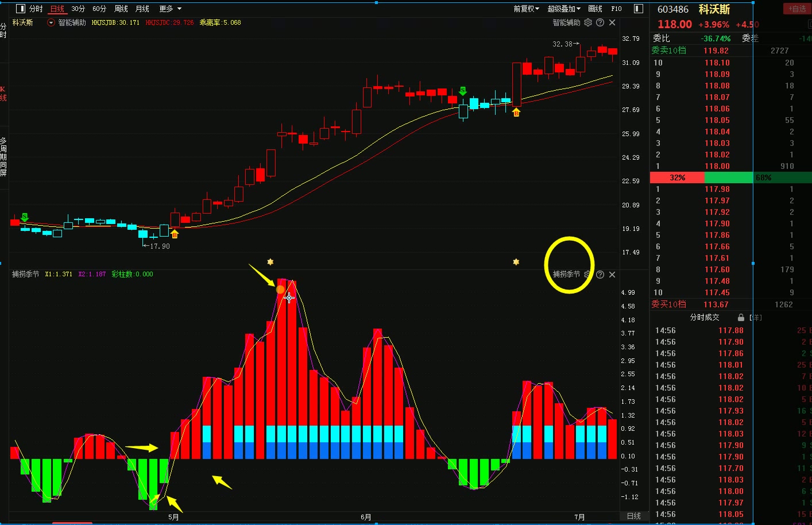Click the last trade price 118.00 in header
This screenshot has height=525, width=812.
coord(675,24)
